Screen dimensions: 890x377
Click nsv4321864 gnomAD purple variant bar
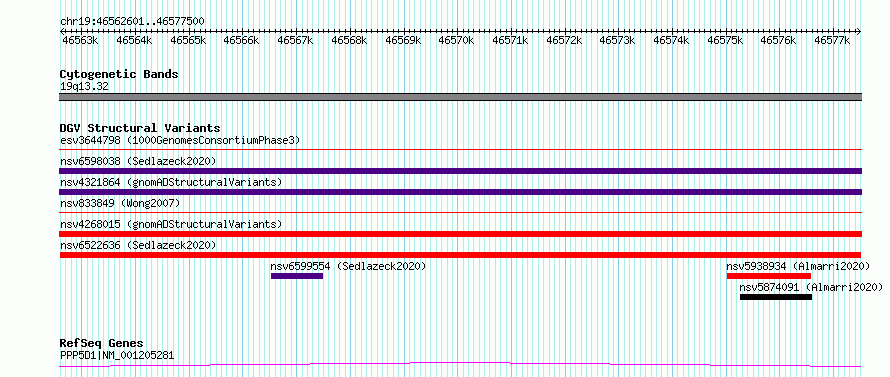[460, 192]
